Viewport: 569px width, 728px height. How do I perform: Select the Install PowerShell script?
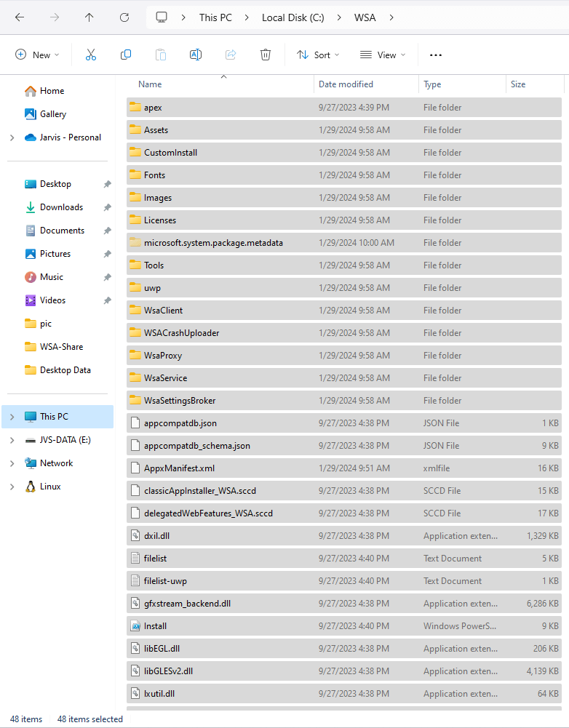(343, 626)
